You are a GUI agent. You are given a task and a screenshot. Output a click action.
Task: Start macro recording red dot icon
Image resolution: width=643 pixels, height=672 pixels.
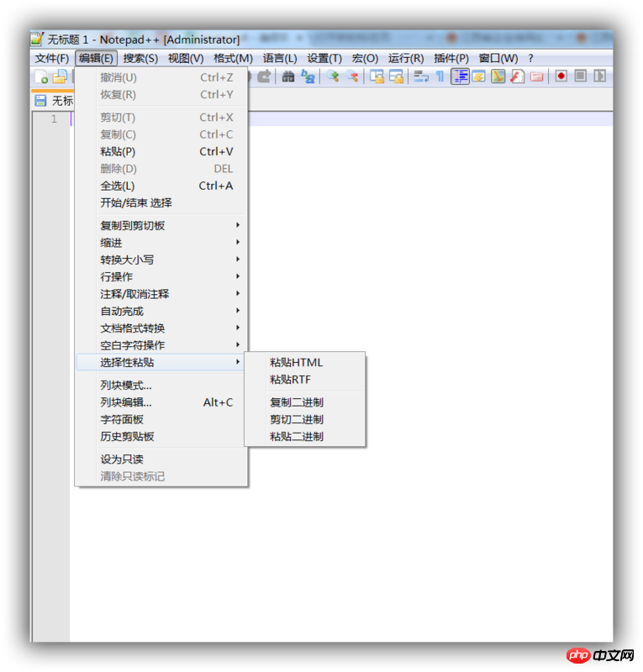pos(561,76)
